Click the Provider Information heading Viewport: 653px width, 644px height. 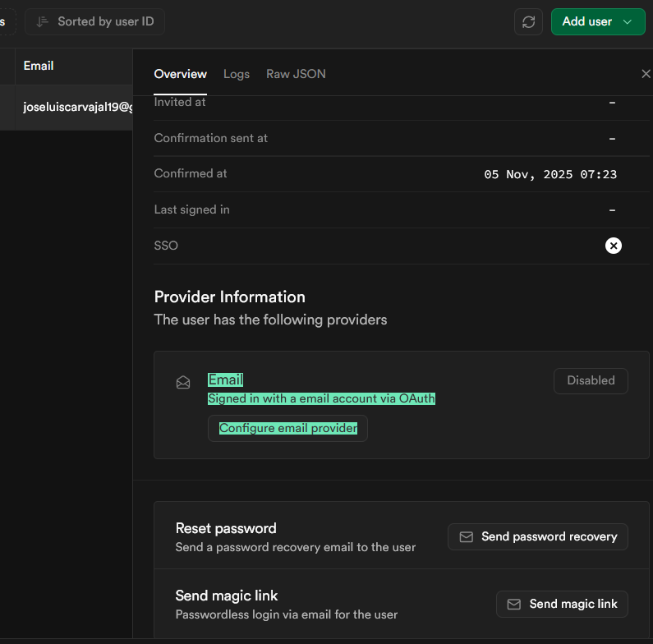tap(229, 297)
